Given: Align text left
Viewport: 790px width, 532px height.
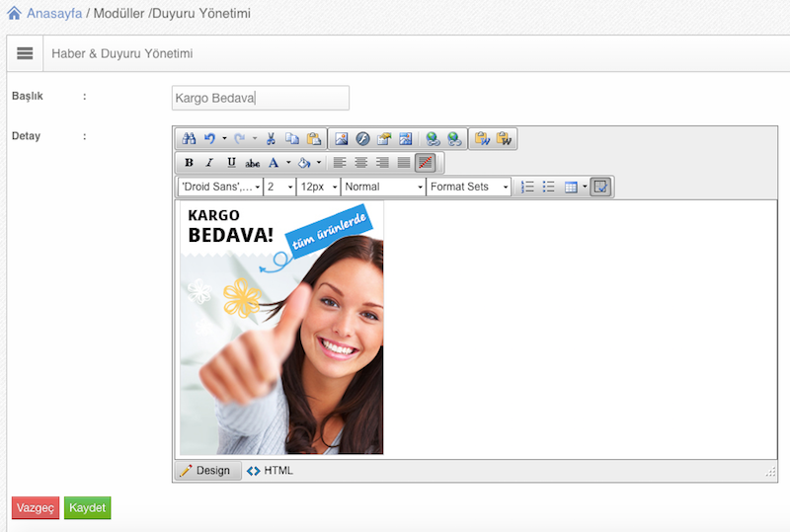Looking at the screenshot, I should (340, 163).
